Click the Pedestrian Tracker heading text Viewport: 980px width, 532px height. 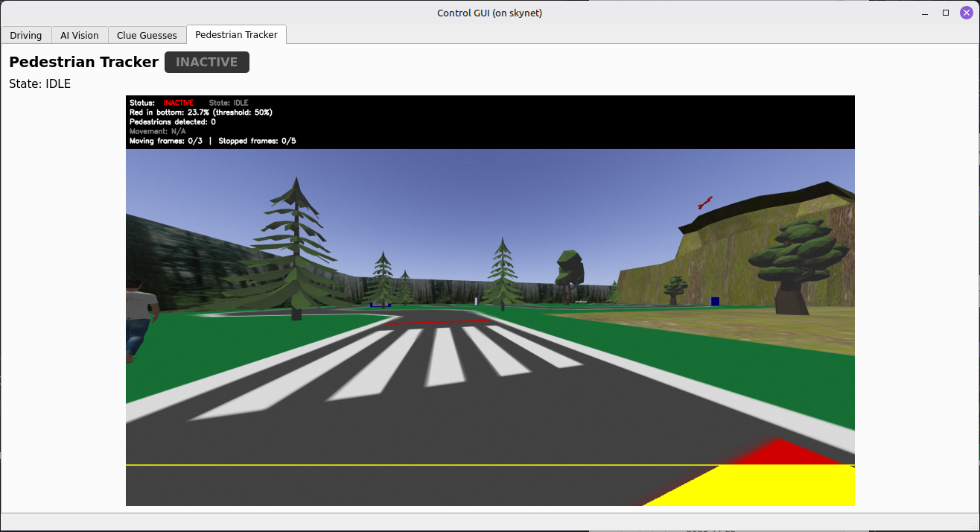click(83, 62)
